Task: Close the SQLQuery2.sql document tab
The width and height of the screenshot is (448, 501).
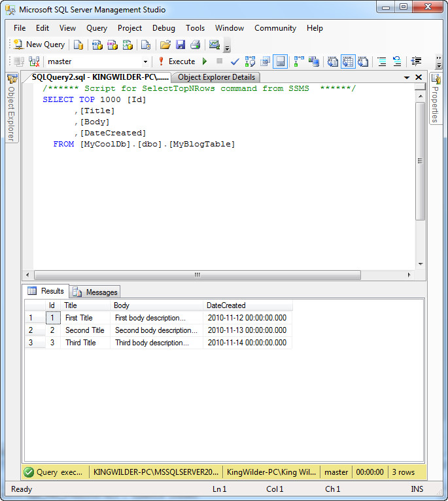Action: tap(419, 77)
